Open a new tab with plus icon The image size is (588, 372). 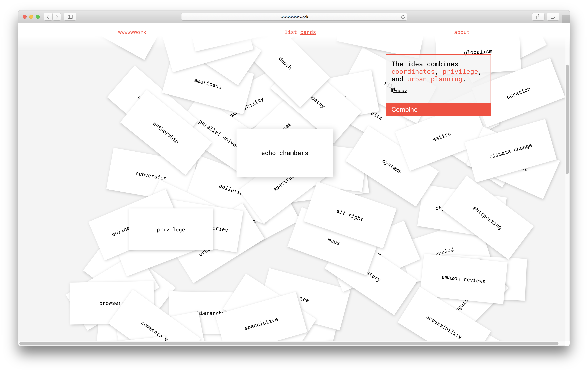tap(566, 19)
